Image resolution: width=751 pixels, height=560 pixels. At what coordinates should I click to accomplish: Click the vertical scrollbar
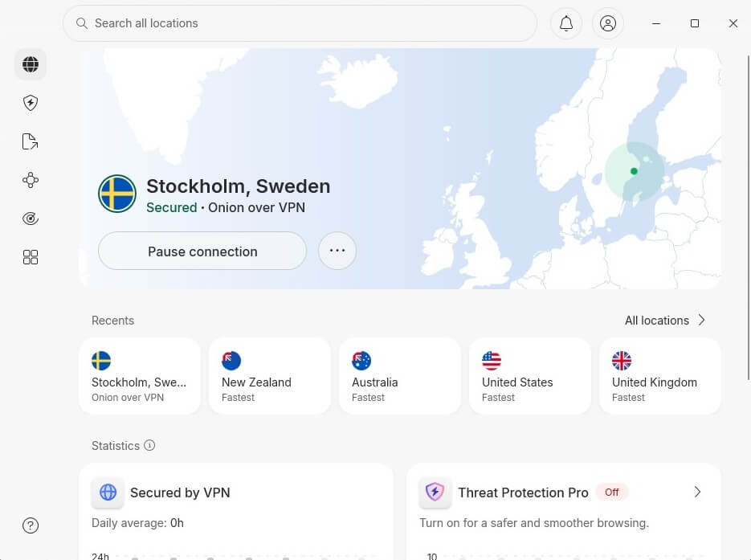[x=748, y=218]
